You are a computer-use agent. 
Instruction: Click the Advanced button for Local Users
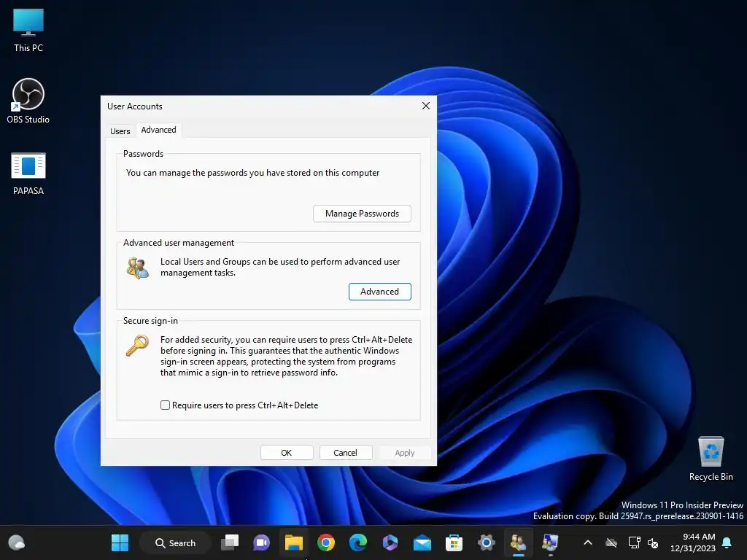[x=379, y=292]
